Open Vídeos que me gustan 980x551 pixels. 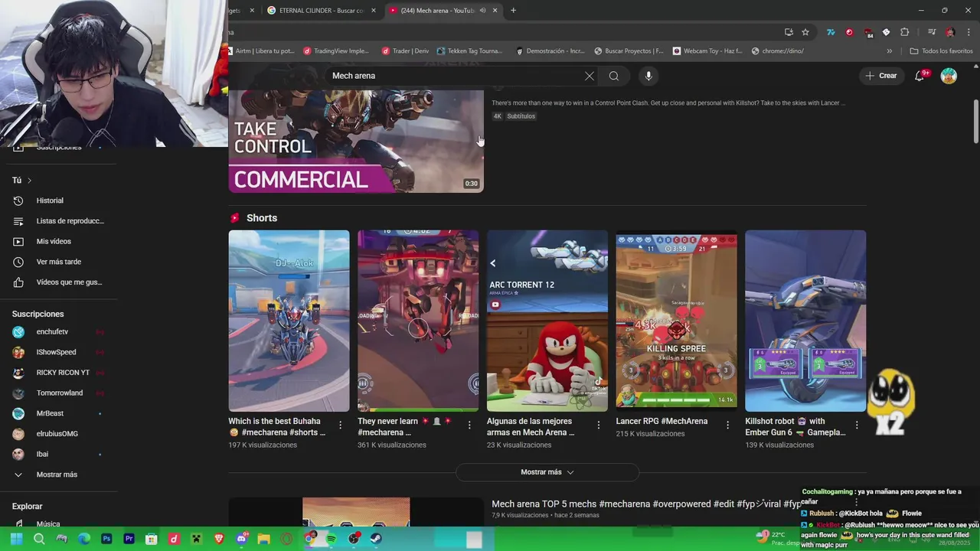coord(59,282)
